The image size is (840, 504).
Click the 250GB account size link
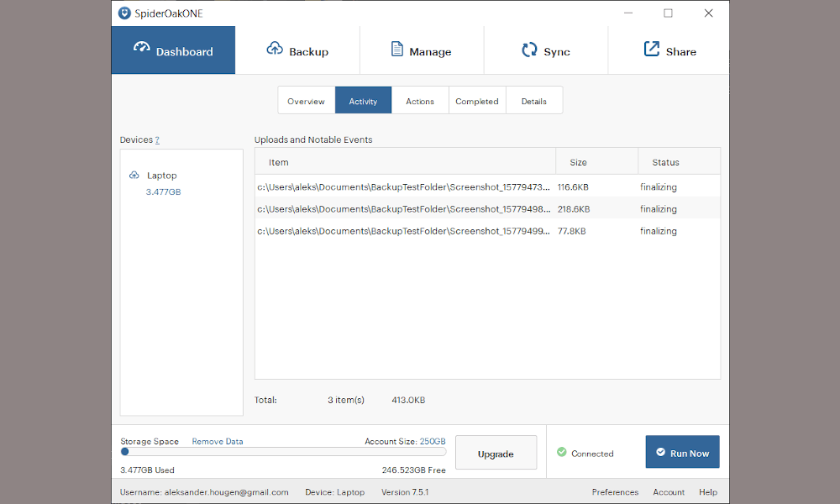pyautogui.click(x=433, y=441)
